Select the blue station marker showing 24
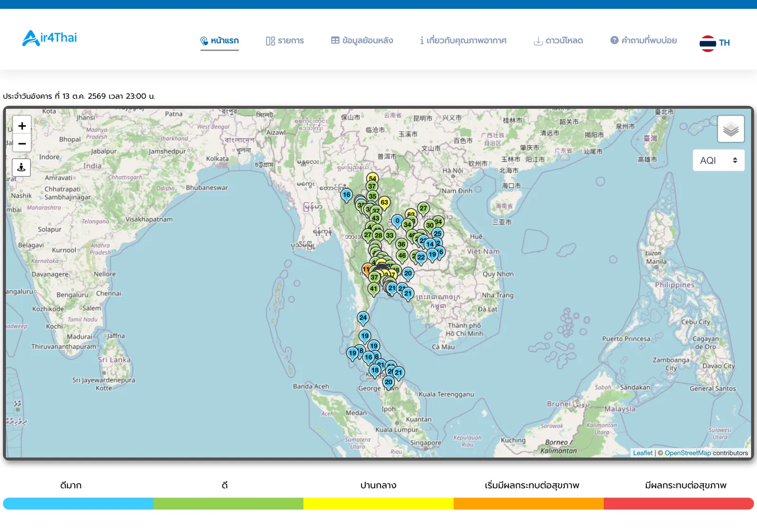This screenshot has width=757, height=532. tap(363, 318)
